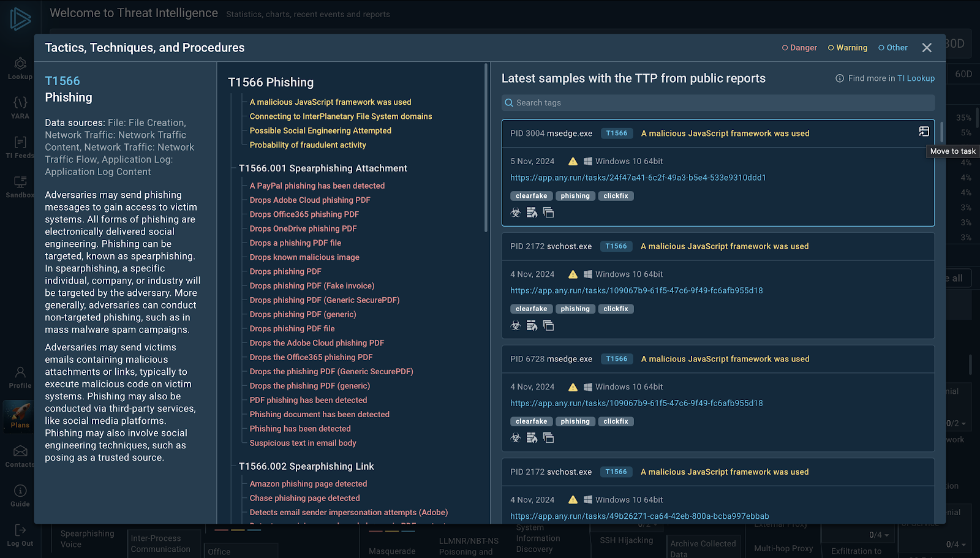Open the T1566 technique ID link in left panel

point(62,81)
